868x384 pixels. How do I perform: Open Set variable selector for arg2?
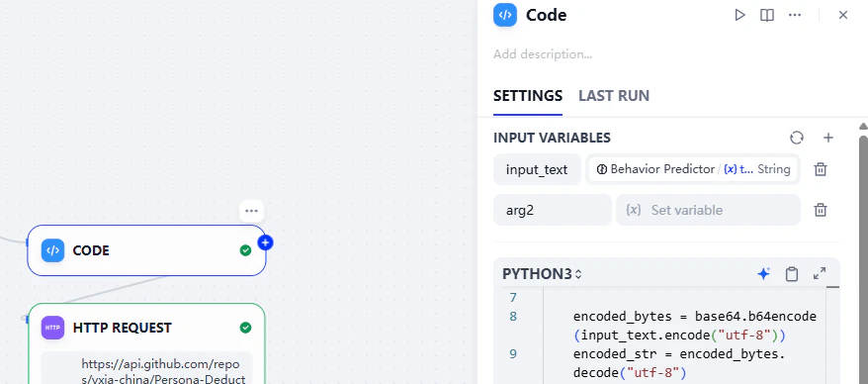[x=708, y=210]
